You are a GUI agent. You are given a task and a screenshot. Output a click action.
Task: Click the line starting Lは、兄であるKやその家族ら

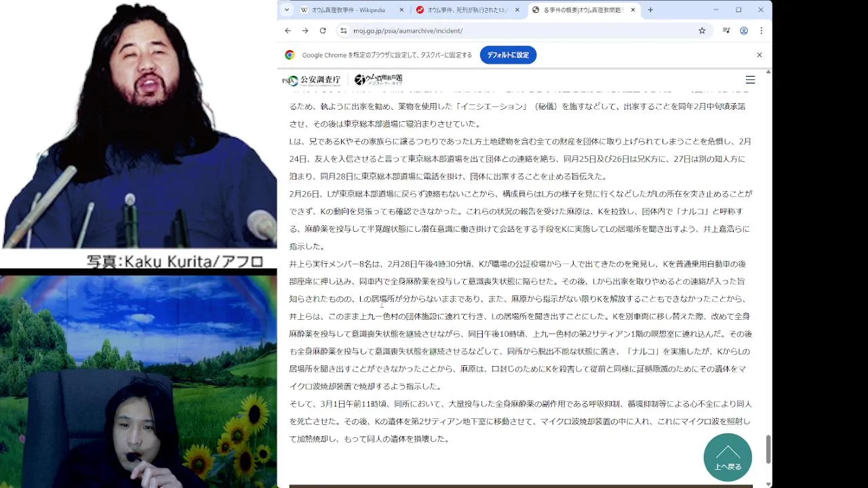521,141
